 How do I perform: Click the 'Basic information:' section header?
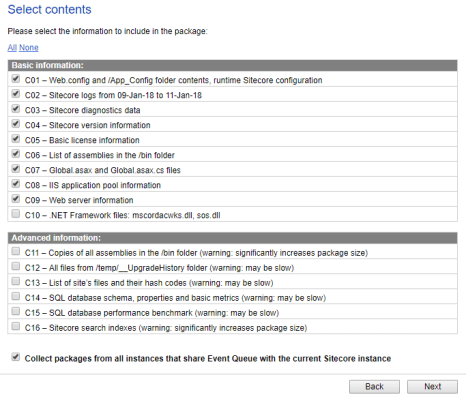(x=232, y=65)
